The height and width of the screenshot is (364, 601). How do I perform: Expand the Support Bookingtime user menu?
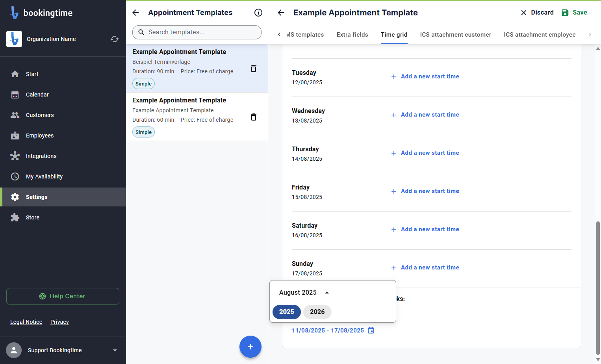click(115, 350)
